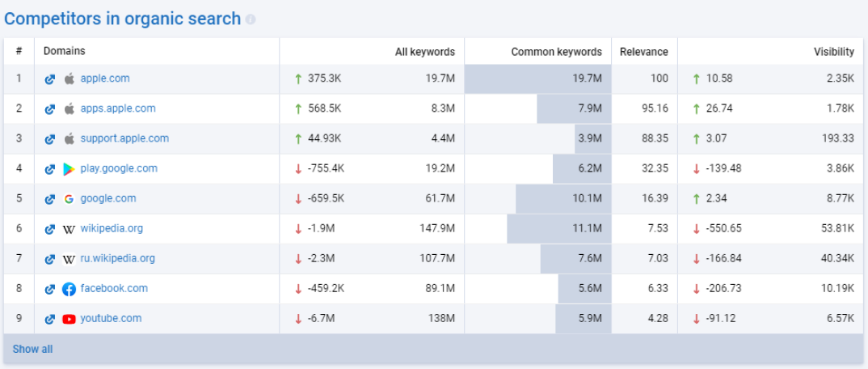Open external link icon for apple.com
This screenshot has width=868, height=369.
tap(50, 78)
